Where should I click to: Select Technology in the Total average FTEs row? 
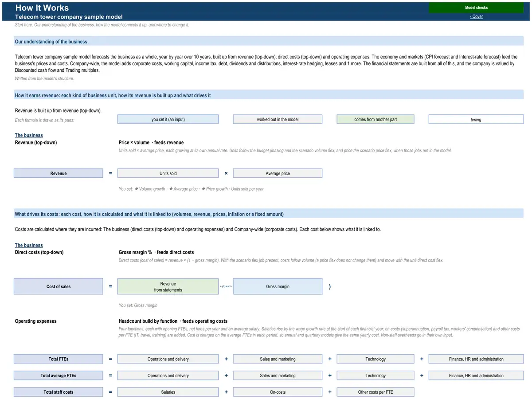376,376
